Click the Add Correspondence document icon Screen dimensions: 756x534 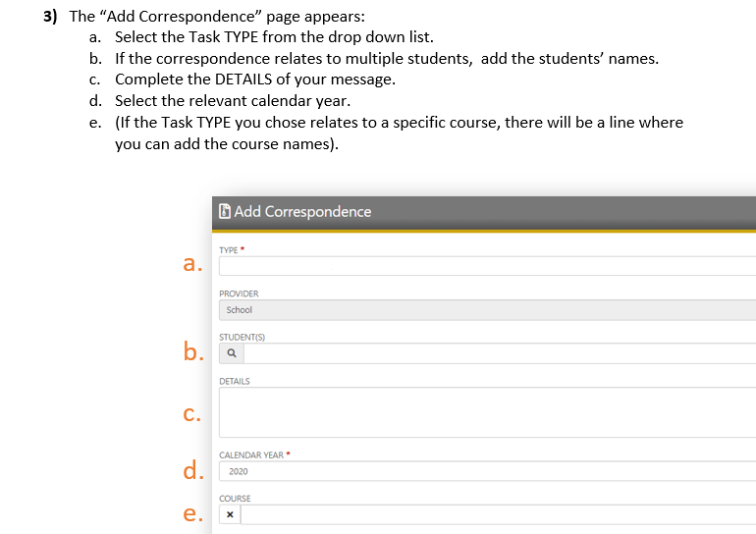224,211
